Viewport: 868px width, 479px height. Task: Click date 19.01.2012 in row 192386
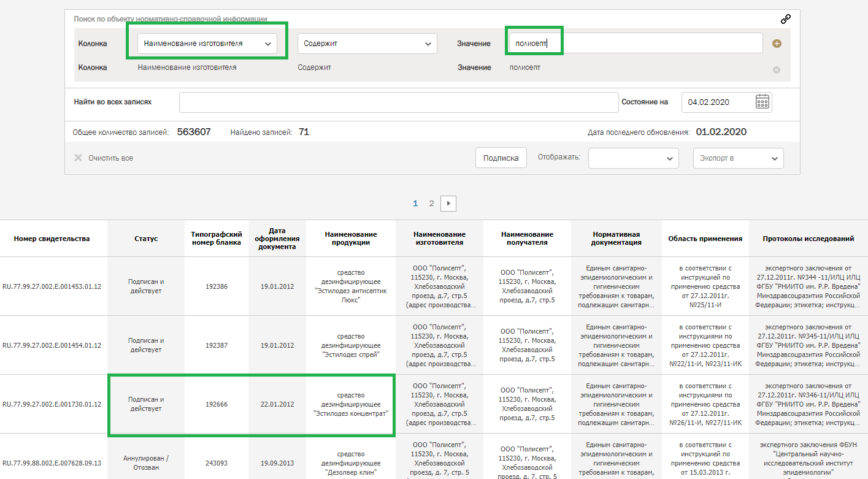pos(277,286)
